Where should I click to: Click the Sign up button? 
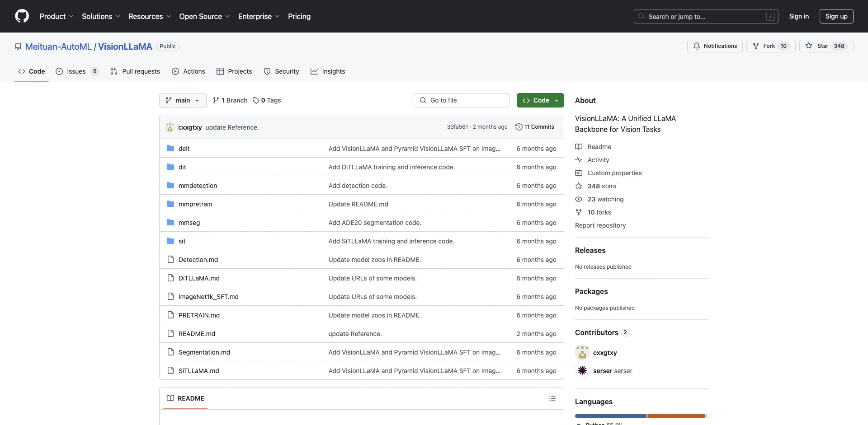point(836,16)
